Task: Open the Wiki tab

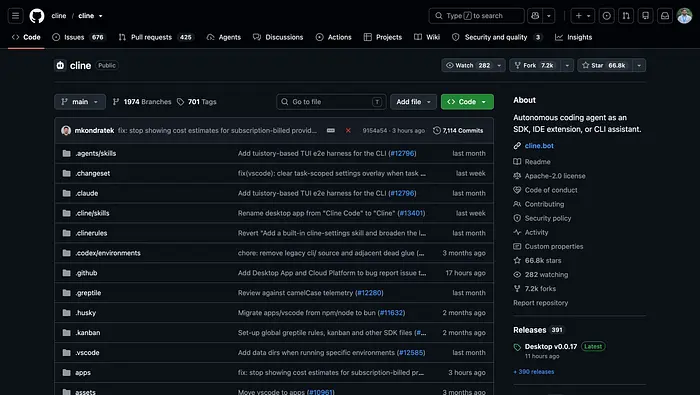Action: [x=427, y=37]
